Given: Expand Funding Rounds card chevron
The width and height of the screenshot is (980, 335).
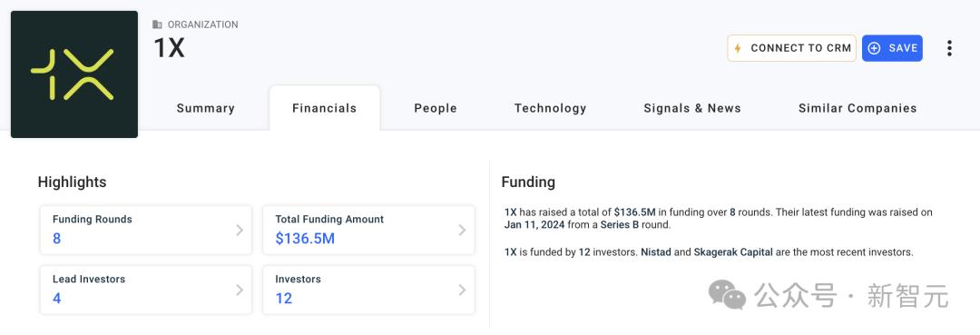Looking at the screenshot, I should point(240,230).
